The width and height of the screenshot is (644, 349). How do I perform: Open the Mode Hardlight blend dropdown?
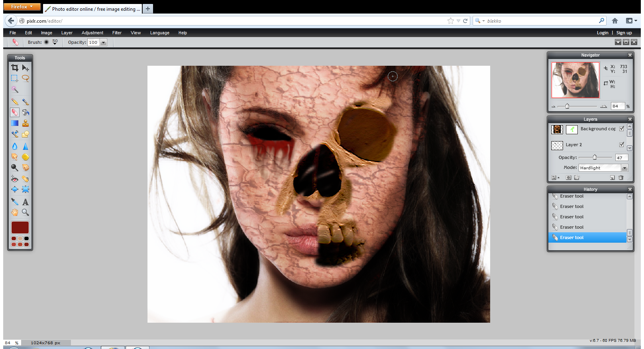pyautogui.click(x=603, y=168)
